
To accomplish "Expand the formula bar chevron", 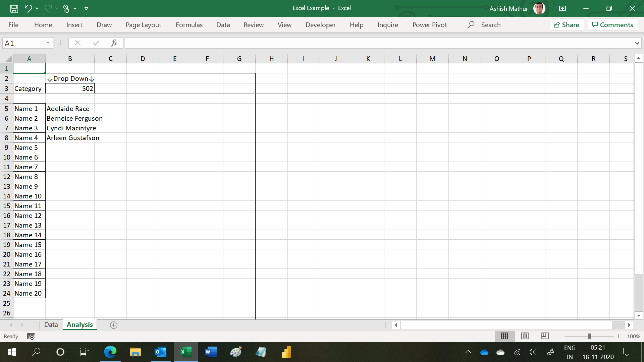I will tap(637, 43).
